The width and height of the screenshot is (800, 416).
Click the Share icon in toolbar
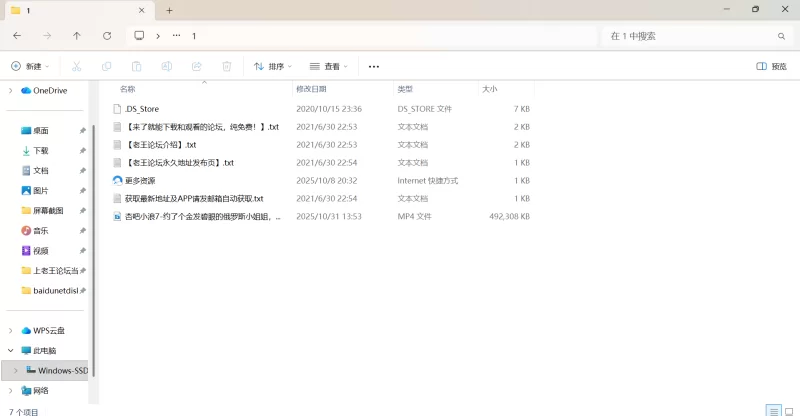(196, 66)
